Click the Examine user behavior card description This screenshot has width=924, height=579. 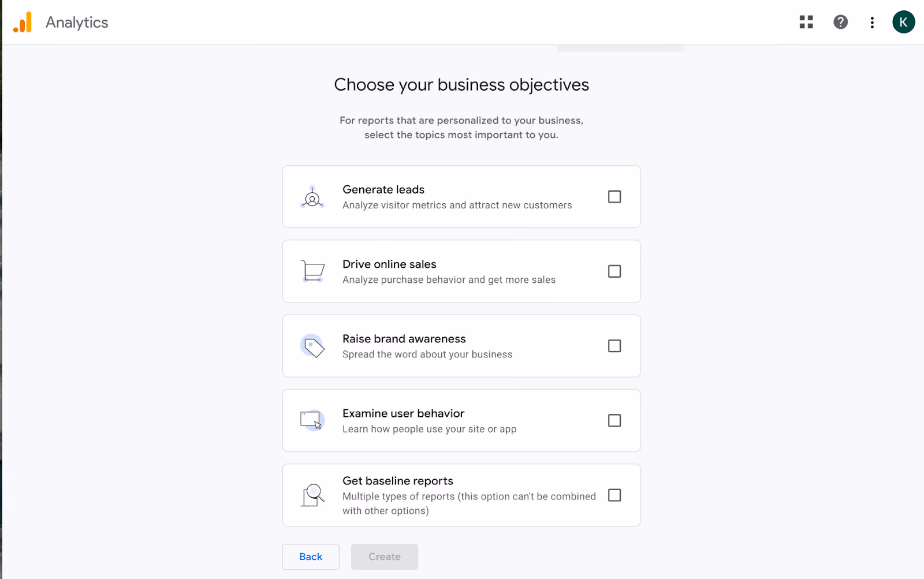pyautogui.click(x=429, y=429)
